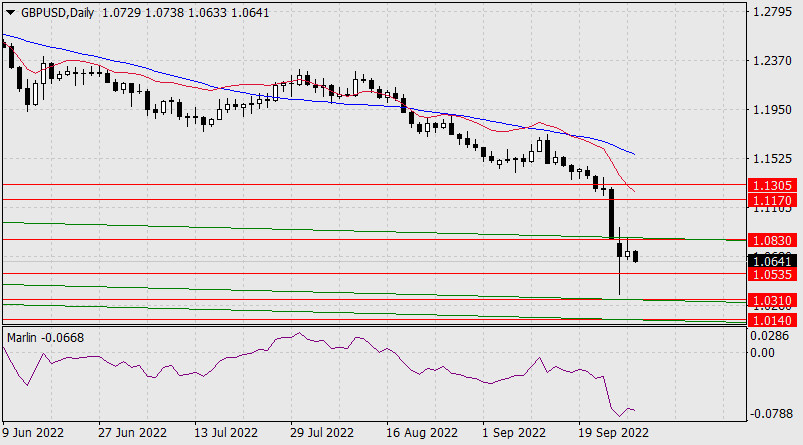Image resolution: width=803 pixels, height=445 pixels.
Task: Click the 9 Jun 2022 date label
Action: (33, 433)
